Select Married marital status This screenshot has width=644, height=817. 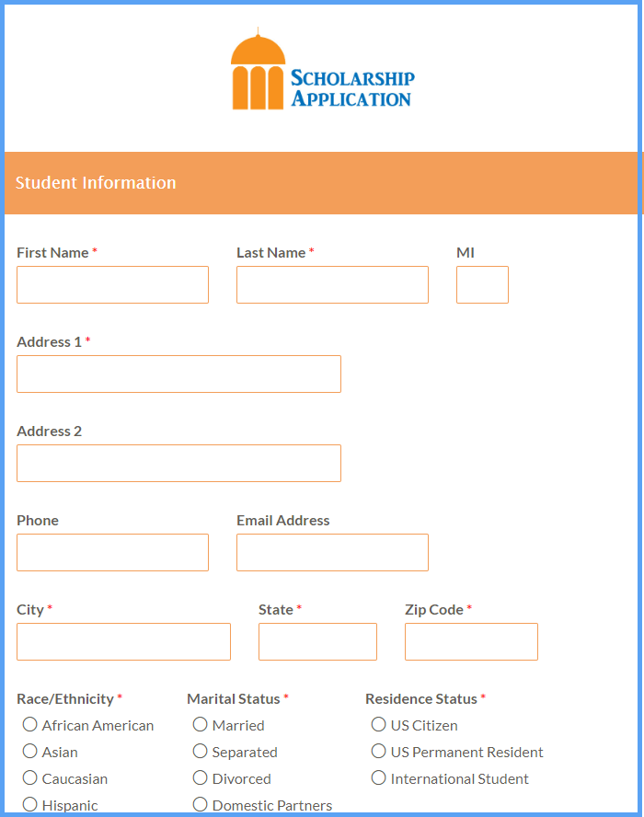201,725
